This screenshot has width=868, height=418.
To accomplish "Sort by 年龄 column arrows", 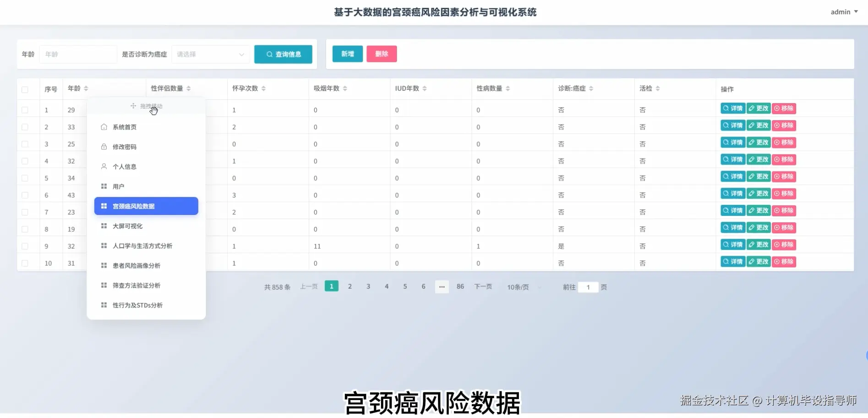I will point(86,88).
